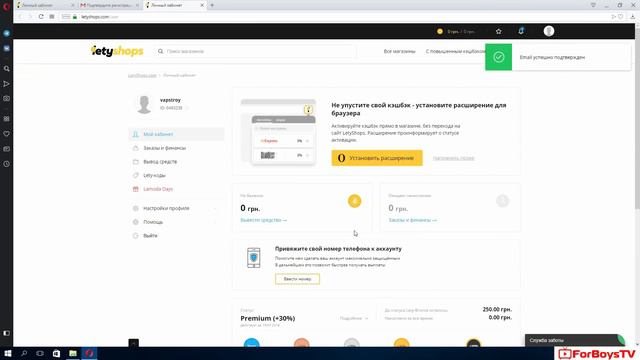Click Ввести номер button
Screen dimensions: 640x360
pyautogui.click(x=297, y=279)
